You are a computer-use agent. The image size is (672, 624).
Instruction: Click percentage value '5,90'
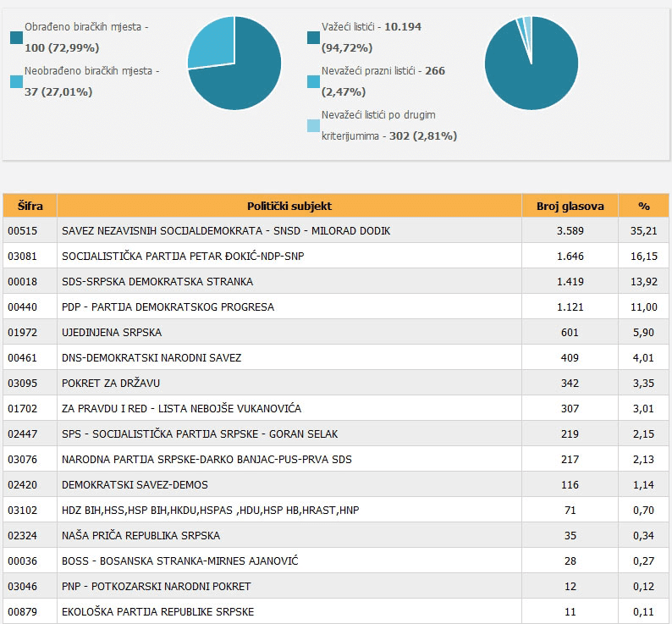coord(644,333)
